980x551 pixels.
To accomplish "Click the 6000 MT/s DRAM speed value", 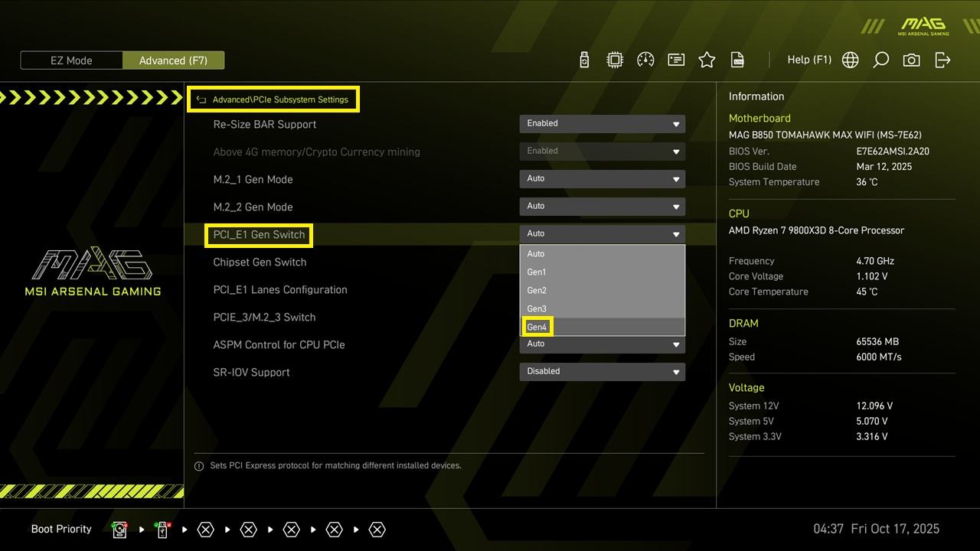I will coord(879,357).
